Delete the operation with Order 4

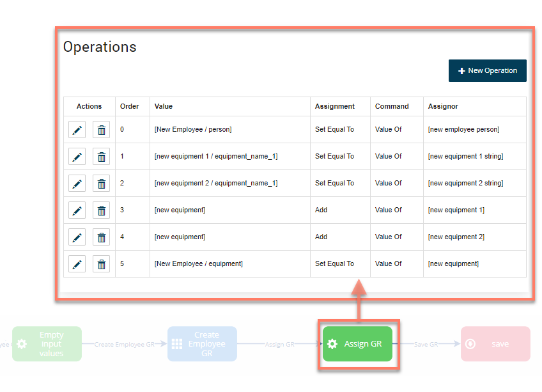[101, 237]
